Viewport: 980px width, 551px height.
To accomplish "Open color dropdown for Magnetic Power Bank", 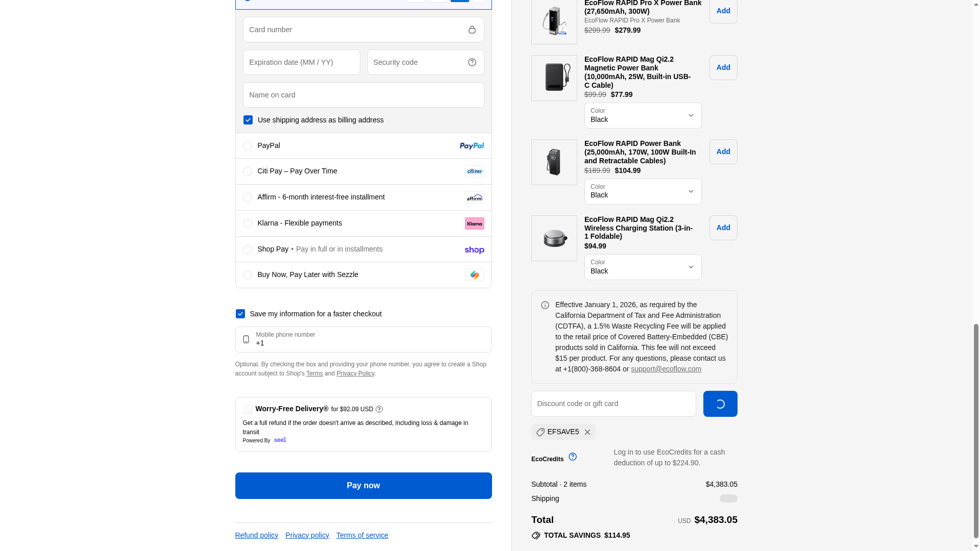I will (643, 115).
